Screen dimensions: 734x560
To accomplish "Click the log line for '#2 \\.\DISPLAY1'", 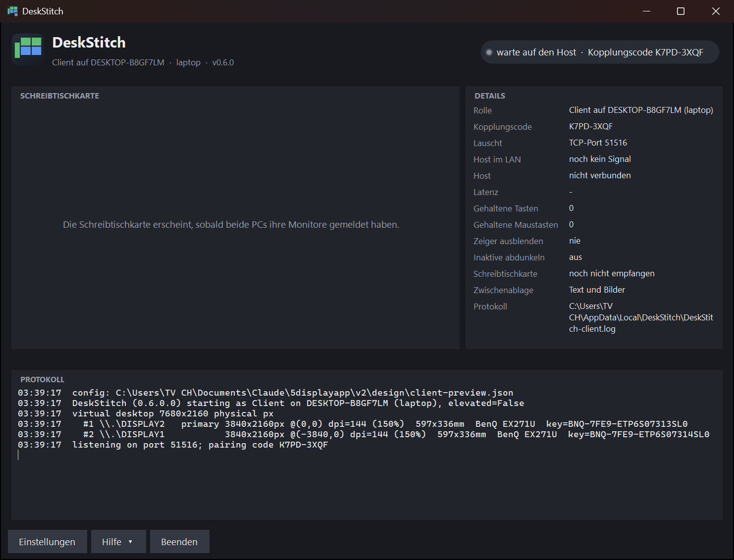I will coord(364,434).
